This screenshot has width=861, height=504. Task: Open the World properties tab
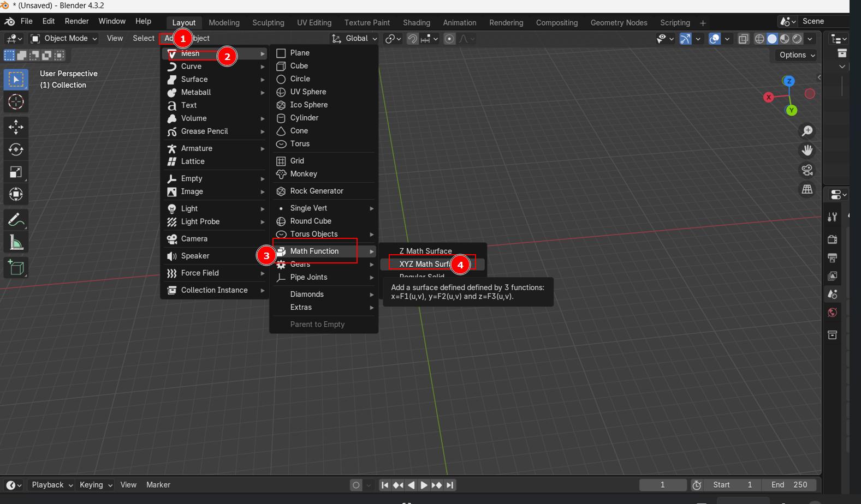(832, 313)
